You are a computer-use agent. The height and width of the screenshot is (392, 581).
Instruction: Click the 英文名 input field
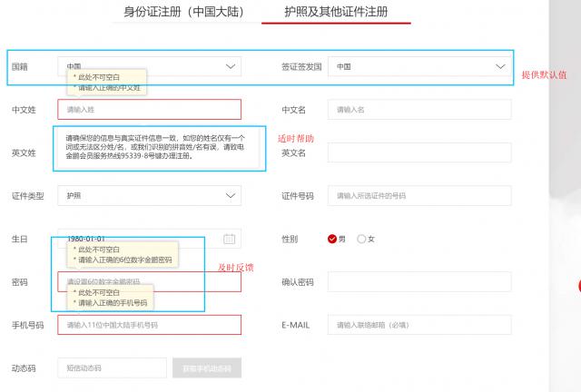point(419,152)
